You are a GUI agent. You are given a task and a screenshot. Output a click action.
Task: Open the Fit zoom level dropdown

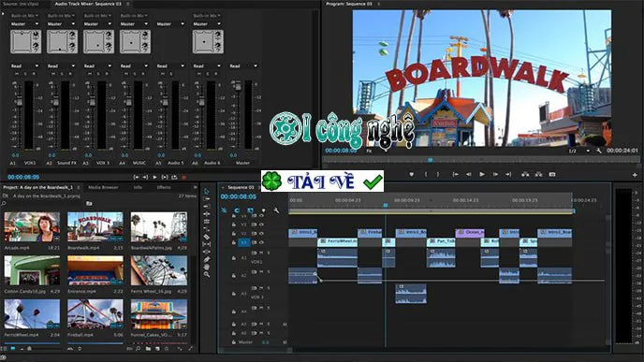(x=375, y=151)
